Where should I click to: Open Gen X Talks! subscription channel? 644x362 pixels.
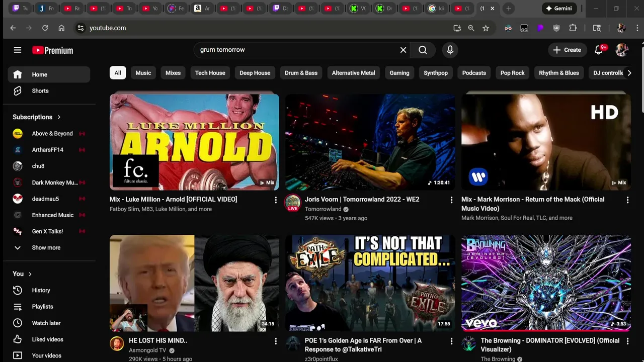pos(49,231)
